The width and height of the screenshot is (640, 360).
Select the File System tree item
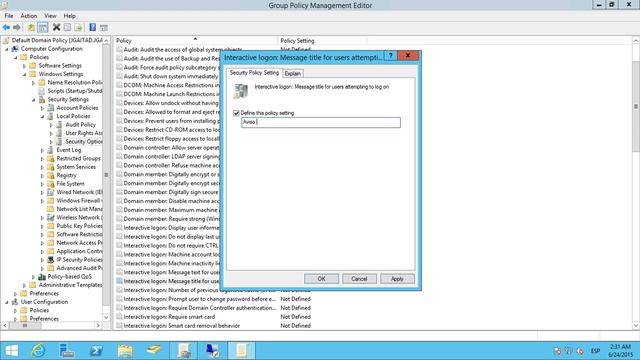(70, 184)
